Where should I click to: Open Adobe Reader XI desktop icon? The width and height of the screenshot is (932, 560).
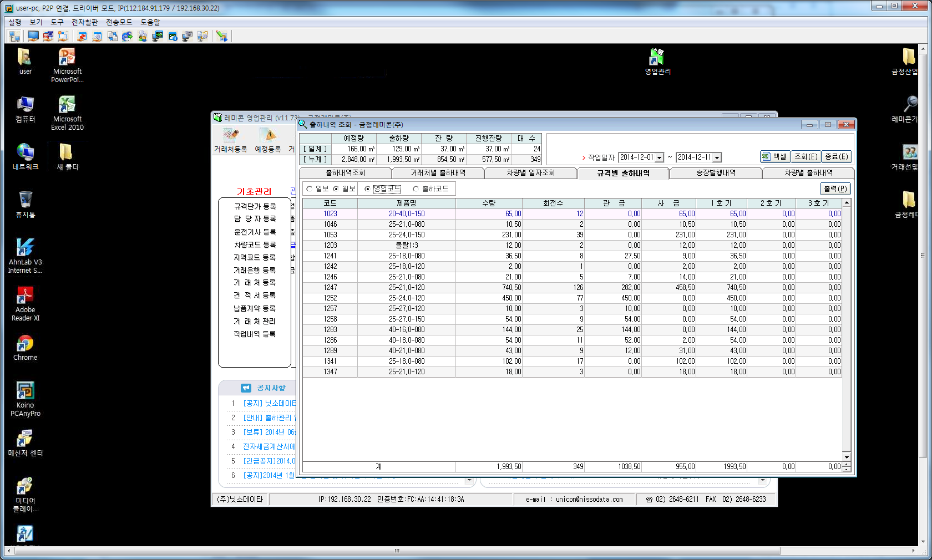(x=25, y=304)
